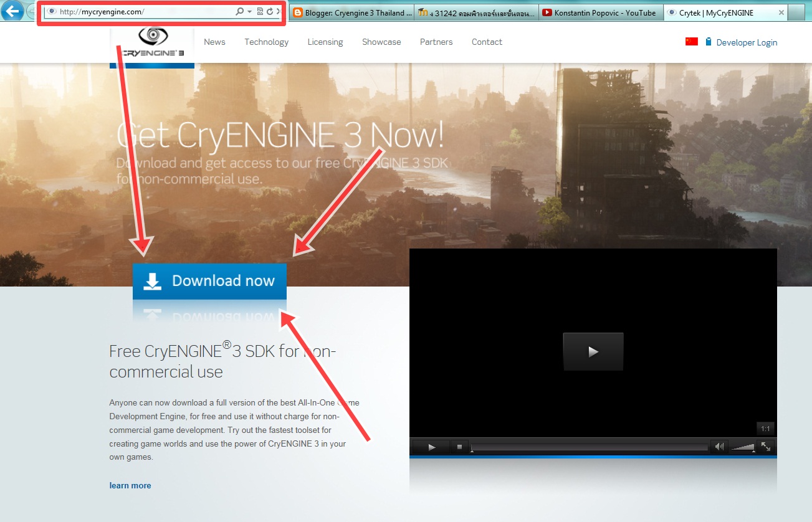Click the 'Free CryENGINE 3 SDK' heading text
The width and height of the screenshot is (812, 522).
pyautogui.click(x=223, y=361)
